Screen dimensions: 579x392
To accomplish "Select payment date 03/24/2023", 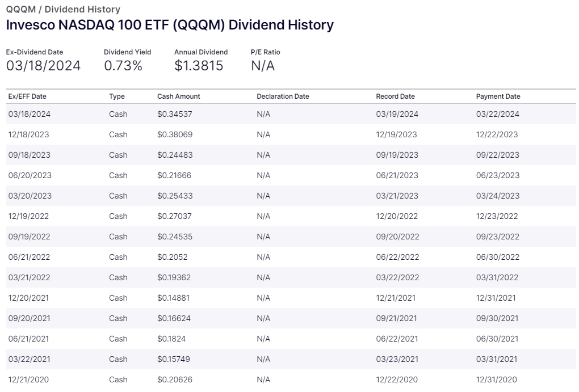I will click(497, 196).
